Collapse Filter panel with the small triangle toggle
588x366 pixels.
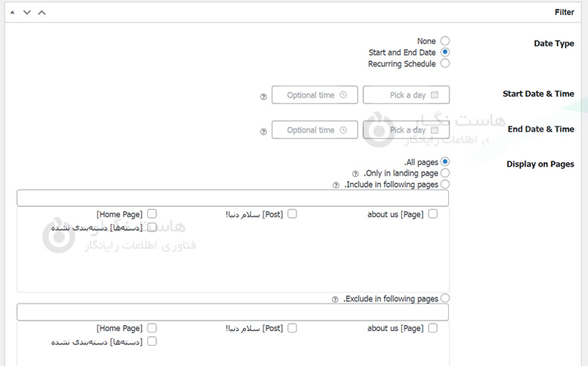point(12,13)
